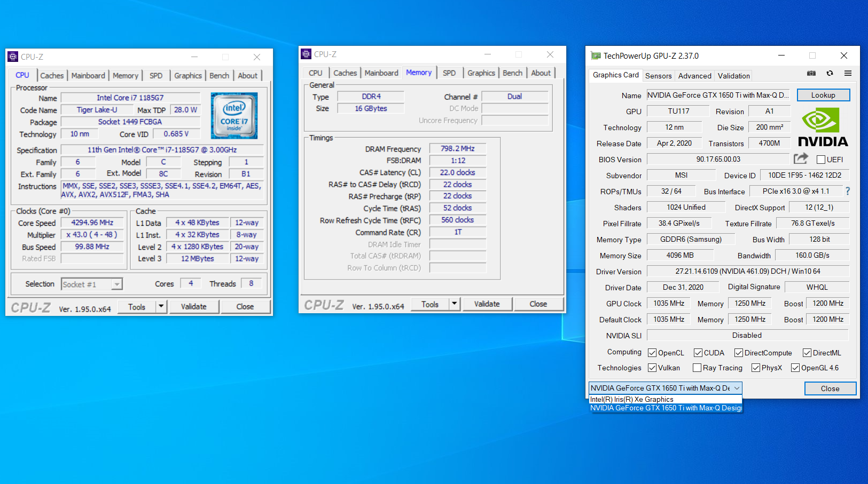The width and height of the screenshot is (868, 484).
Task: Open Graphics tab in left CPU-Z window
Action: [188, 76]
